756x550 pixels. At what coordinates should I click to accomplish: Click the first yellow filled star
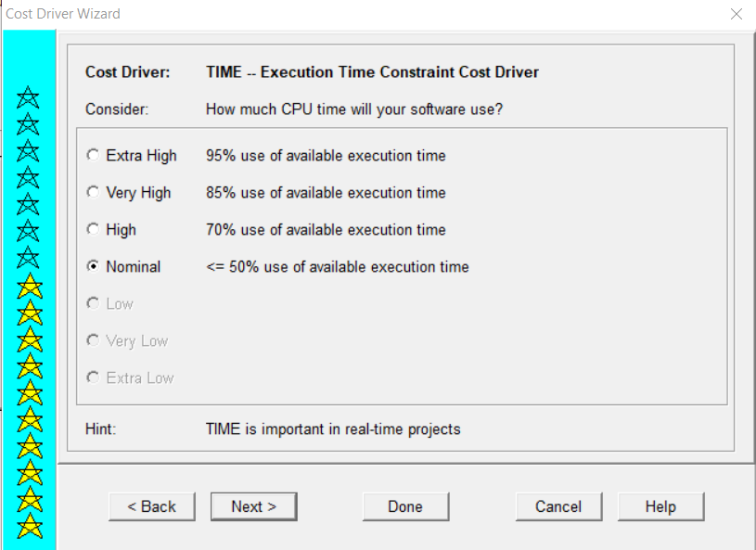tap(30, 287)
